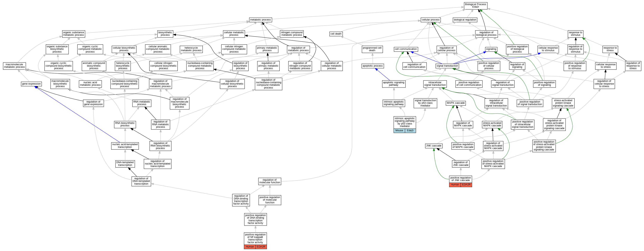
Task: Click the "macromolecule biosynthetic process" node
Action: [x=60, y=84]
